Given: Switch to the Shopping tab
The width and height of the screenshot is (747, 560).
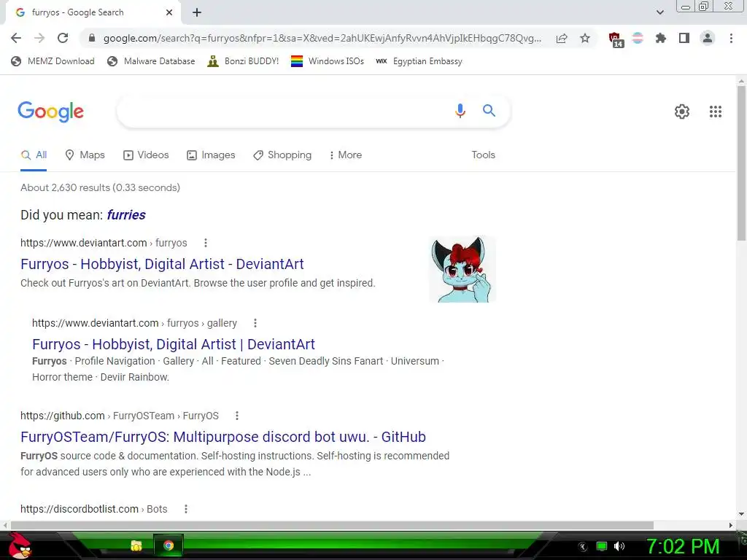Looking at the screenshot, I should tap(282, 155).
